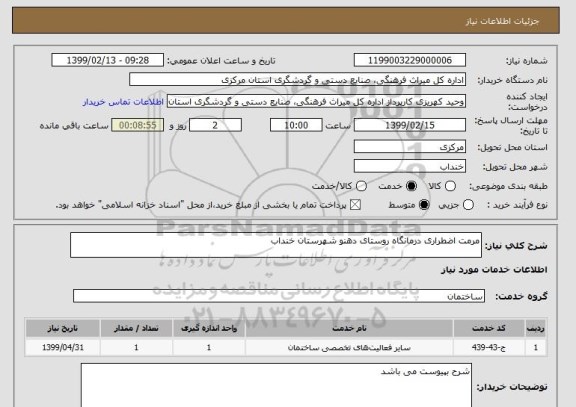Viewport: 576px width, 407px height.
Task: Click the delivery city field خنداب
Action: [x=410, y=166]
